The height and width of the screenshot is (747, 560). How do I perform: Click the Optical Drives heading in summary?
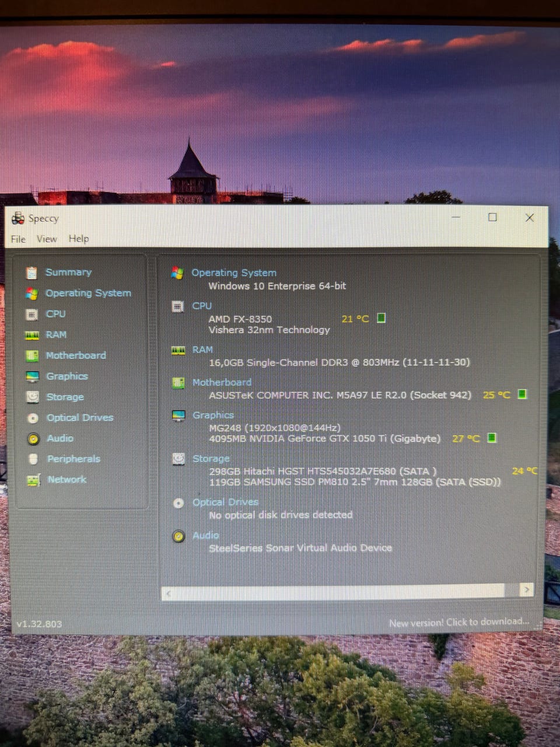(x=225, y=502)
